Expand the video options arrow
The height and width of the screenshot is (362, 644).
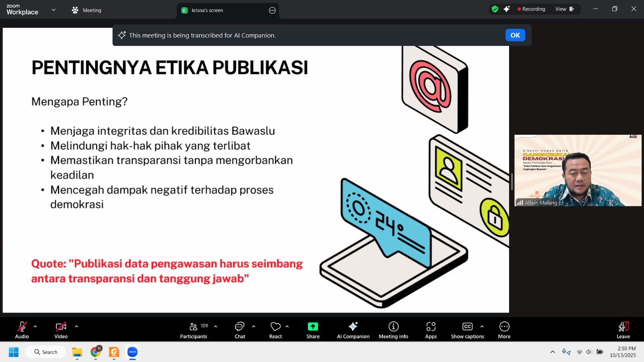tap(76, 327)
